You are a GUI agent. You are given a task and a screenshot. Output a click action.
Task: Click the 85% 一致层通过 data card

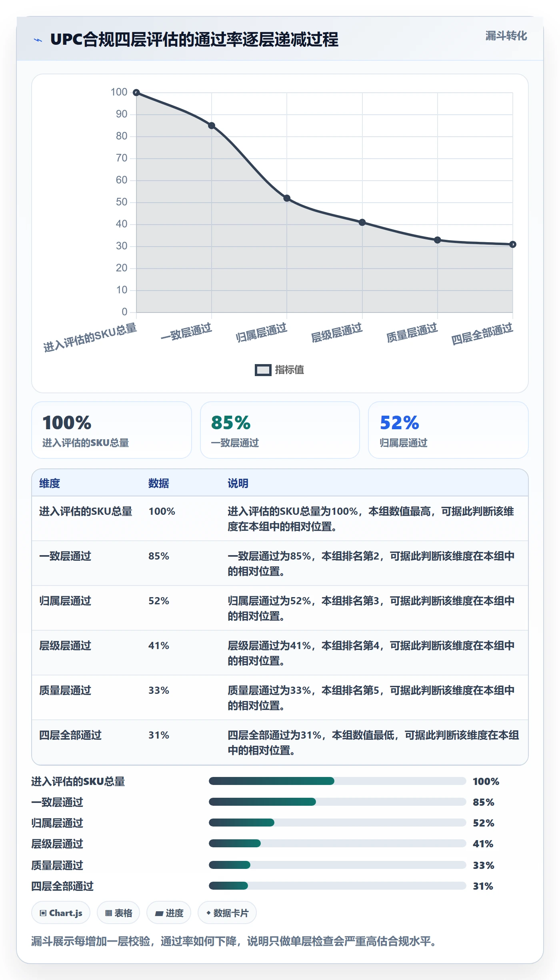pyautogui.click(x=280, y=430)
